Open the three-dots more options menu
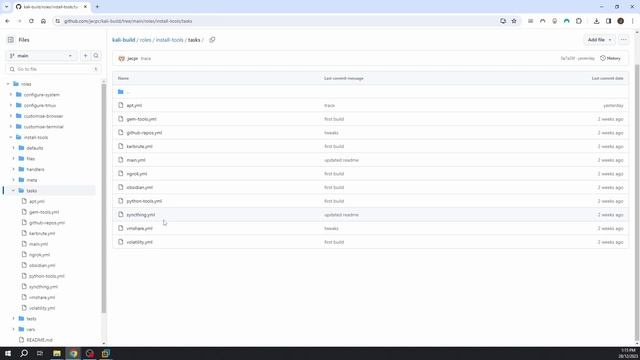Screen dimensions: 640x360 click(623, 40)
